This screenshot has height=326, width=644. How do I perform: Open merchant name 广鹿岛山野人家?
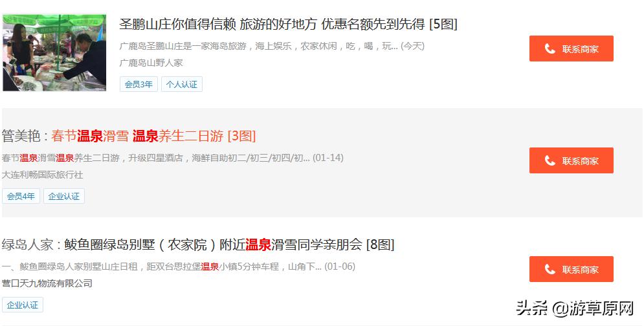151,63
